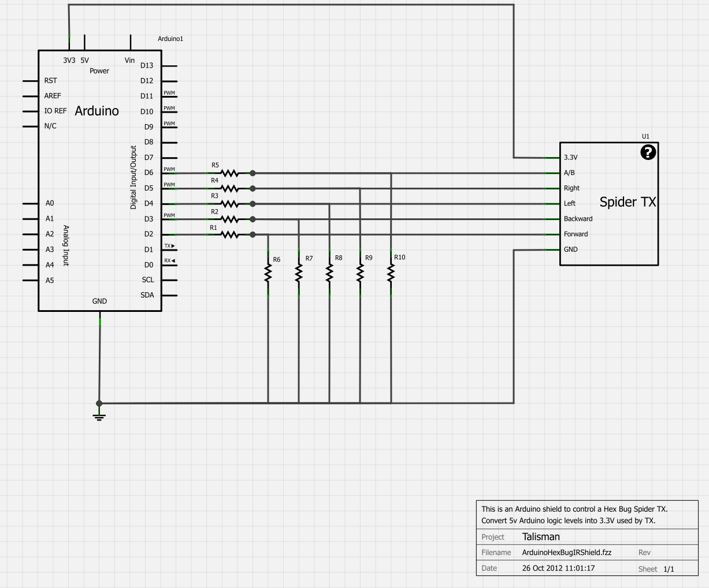Image resolution: width=709 pixels, height=588 pixels.
Task: Click the PWM marker beside D9
Action: coord(169,124)
